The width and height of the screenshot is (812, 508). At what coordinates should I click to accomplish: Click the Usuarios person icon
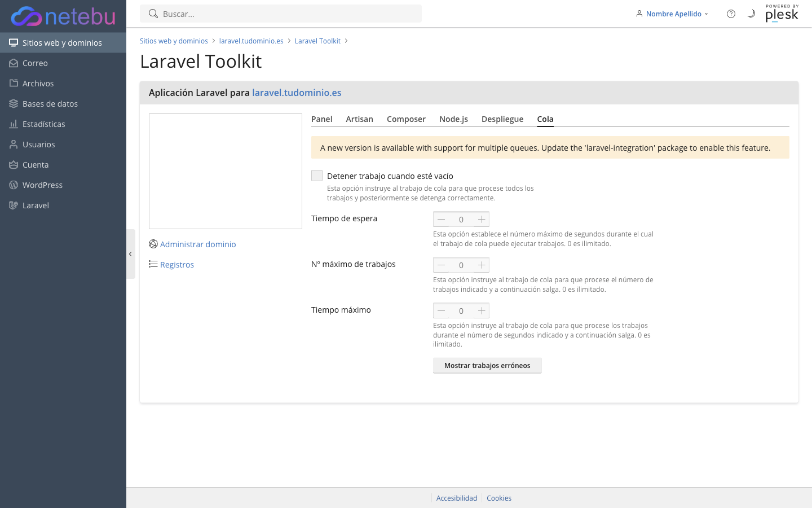tap(14, 144)
